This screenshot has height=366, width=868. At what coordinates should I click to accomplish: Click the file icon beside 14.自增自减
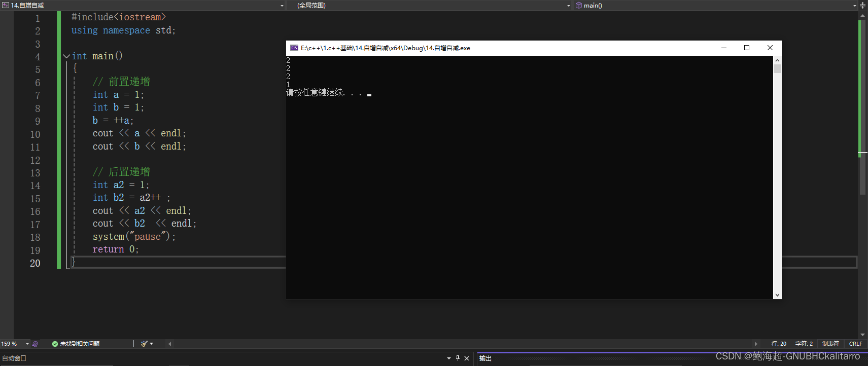[x=6, y=5]
